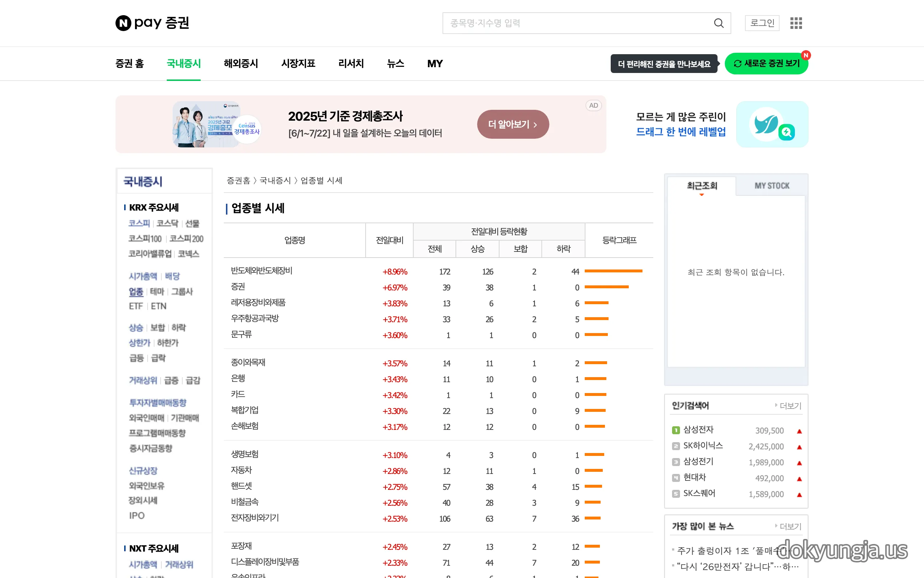Image resolution: width=924 pixels, height=578 pixels.
Task: Click the 로그인 button
Action: (x=762, y=23)
